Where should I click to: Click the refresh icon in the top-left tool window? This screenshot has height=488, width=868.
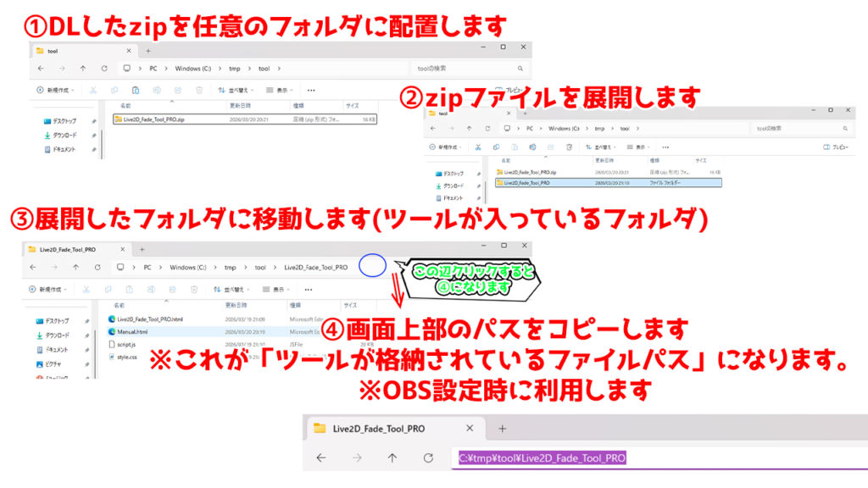coord(104,69)
